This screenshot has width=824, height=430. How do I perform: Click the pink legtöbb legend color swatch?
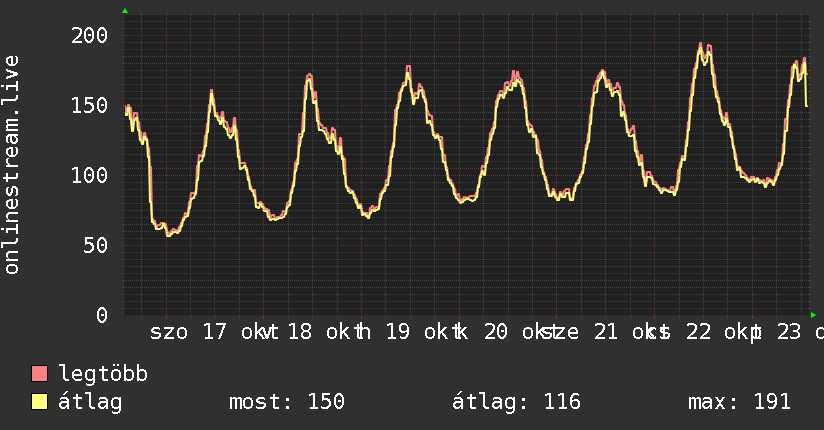[39, 374]
